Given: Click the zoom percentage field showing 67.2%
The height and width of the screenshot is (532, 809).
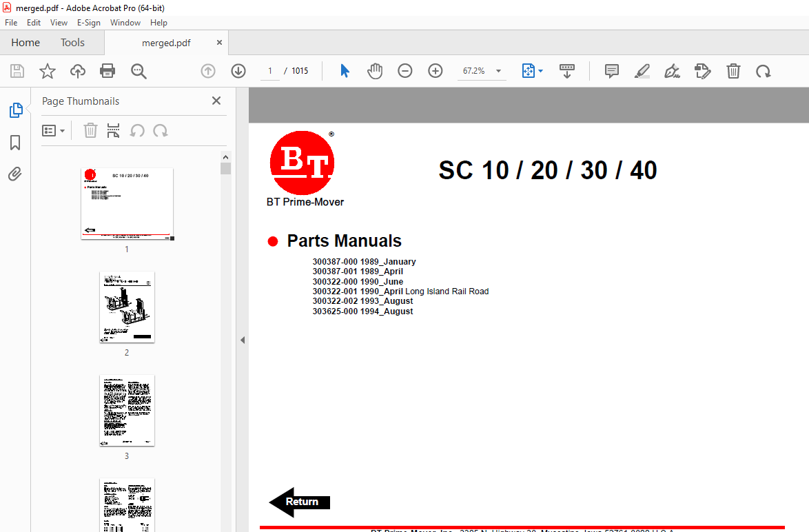Looking at the screenshot, I should tap(473, 71).
